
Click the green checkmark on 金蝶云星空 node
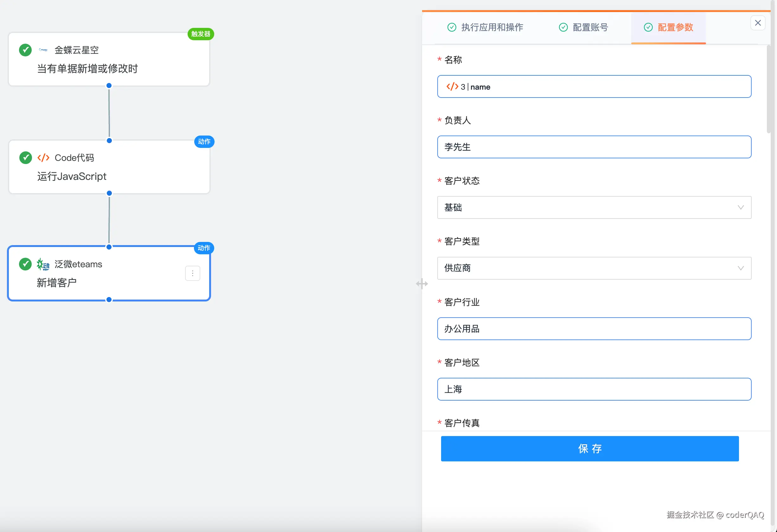(25, 50)
